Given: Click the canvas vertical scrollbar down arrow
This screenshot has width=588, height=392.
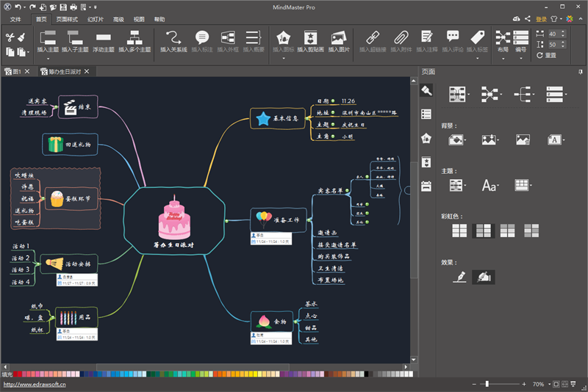Looking at the screenshot, I should [x=414, y=360].
